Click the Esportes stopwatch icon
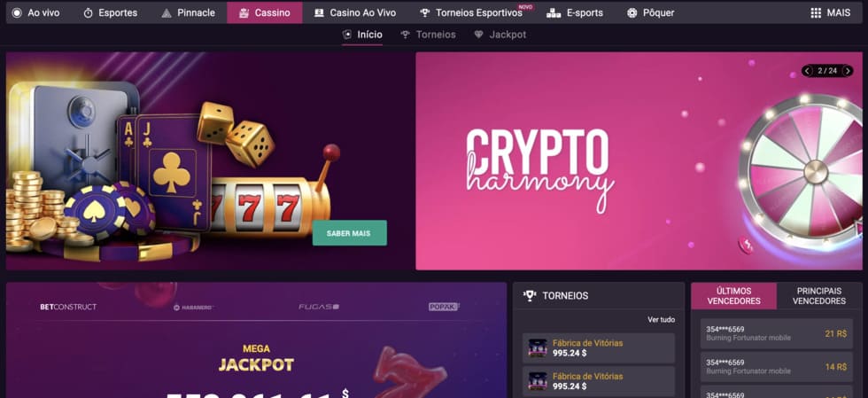The width and height of the screenshot is (868, 398). click(x=88, y=12)
